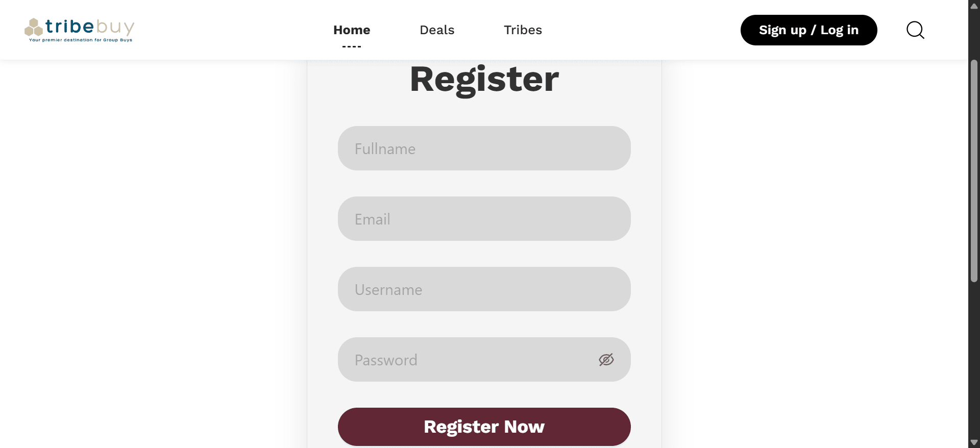Click the vertical scrollbar thumb
Viewport: 980px width, 448px height.
[974, 171]
